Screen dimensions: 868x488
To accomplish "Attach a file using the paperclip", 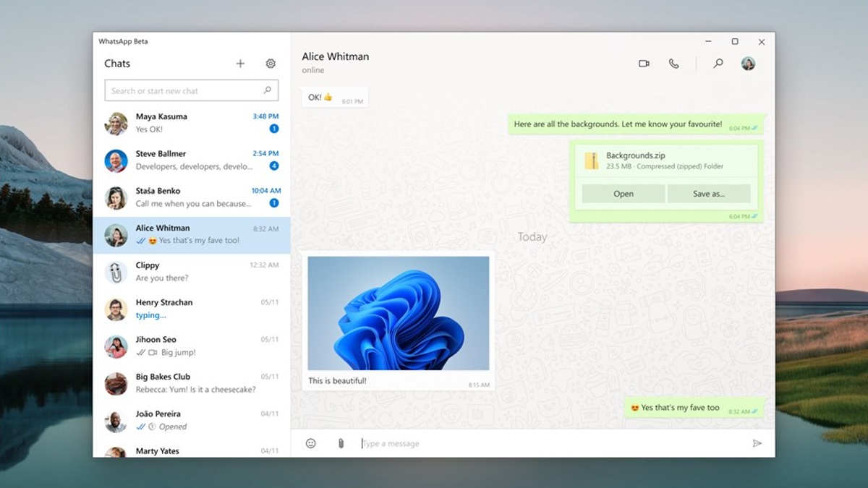I will tap(339, 443).
